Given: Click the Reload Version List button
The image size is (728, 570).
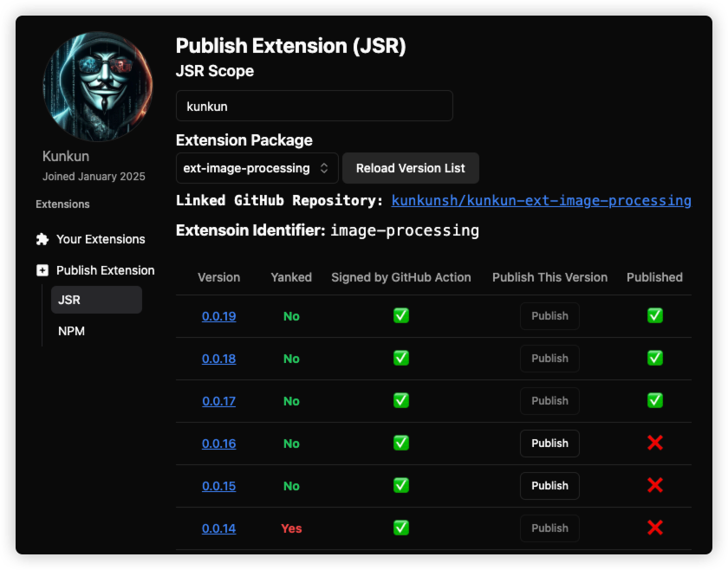Looking at the screenshot, I should [x=410, y=168].
